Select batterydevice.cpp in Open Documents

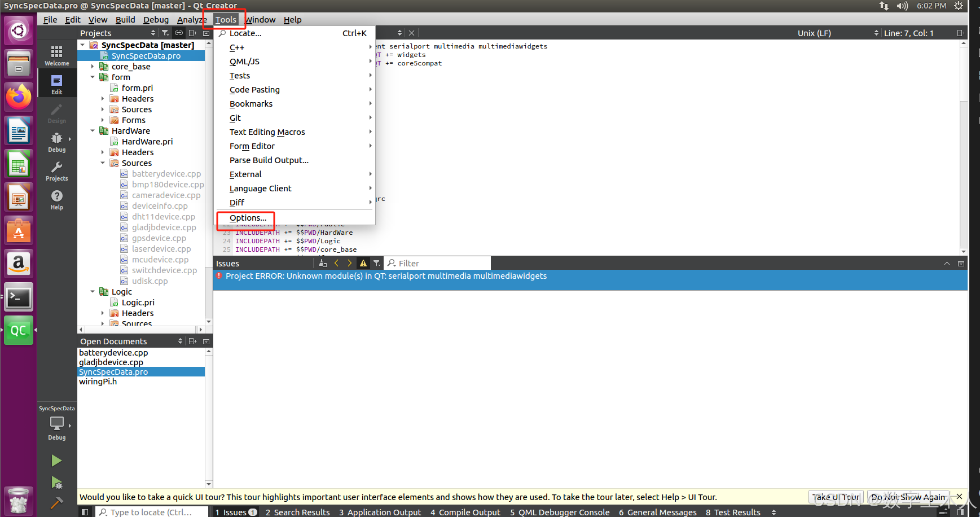click(141, 353)
